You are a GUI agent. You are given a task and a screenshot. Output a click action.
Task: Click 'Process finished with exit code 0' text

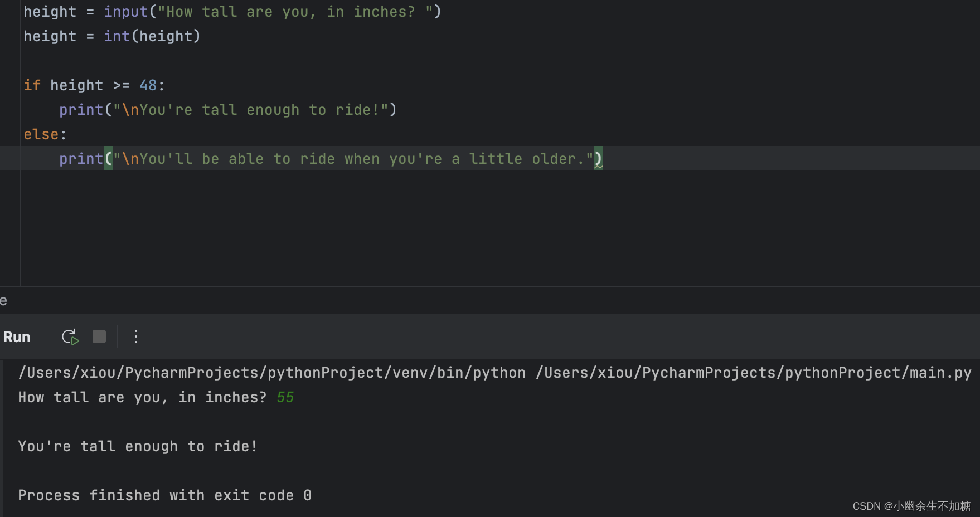[165, 495]
